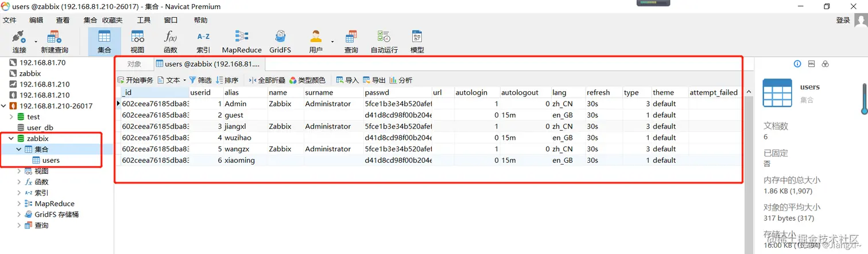Open the 查看 (View) menu
The image size is (868, 254).
(x=63, y=20)
